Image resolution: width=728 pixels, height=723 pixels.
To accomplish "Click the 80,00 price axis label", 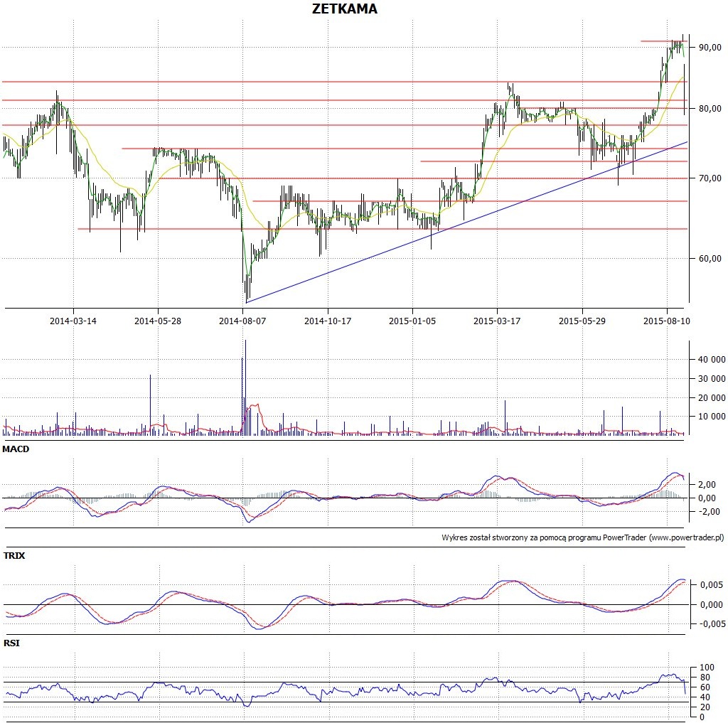I will (x=710, y=109).
